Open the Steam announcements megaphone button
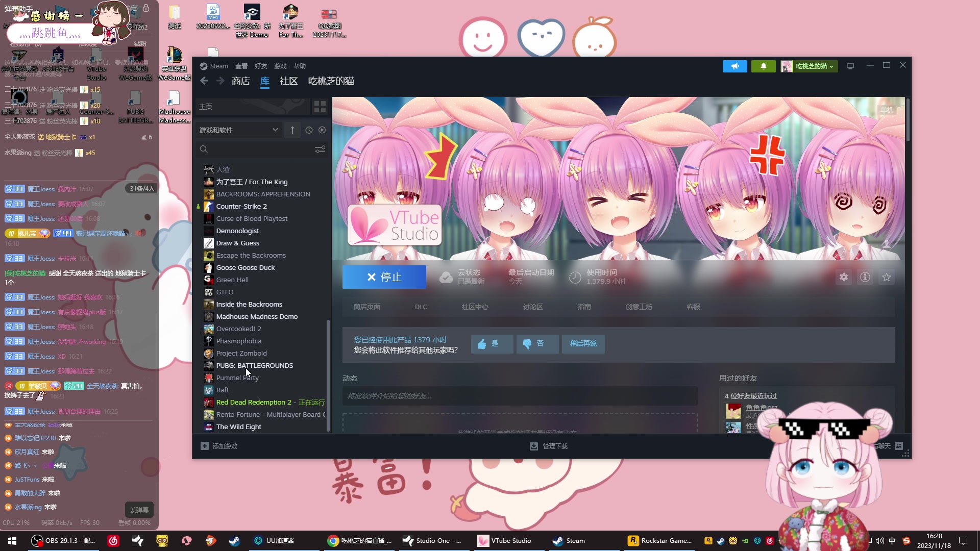This screenshot has height=551, width=980. 735,66
